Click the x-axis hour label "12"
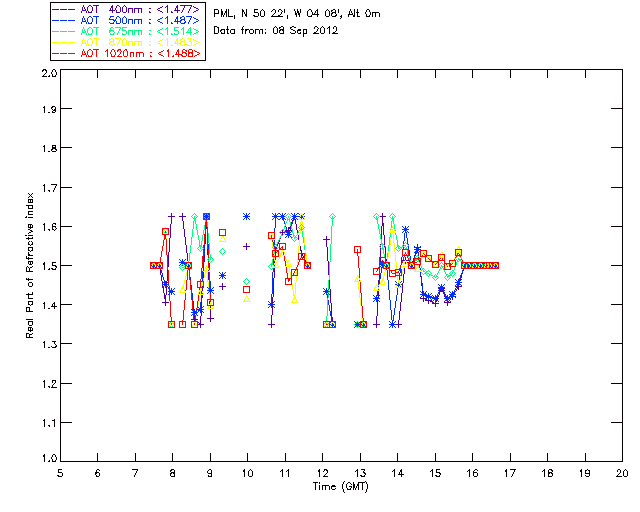 coord(322,473)
